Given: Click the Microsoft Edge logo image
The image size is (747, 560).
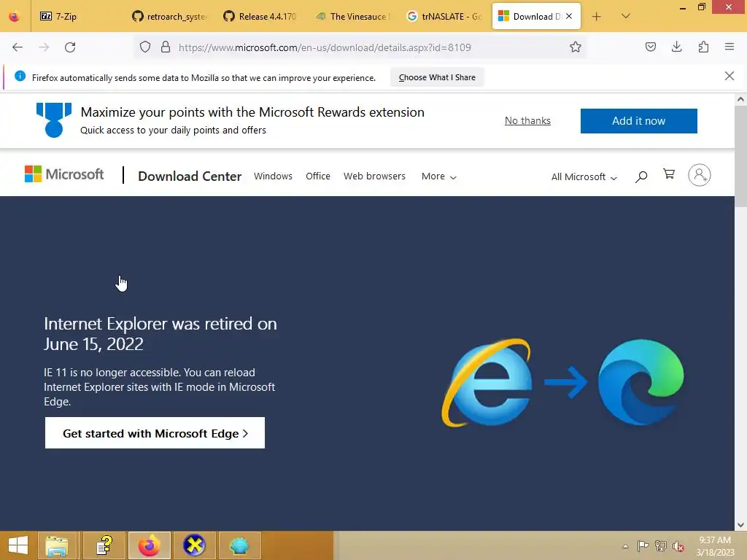Looking at the screenshot, I should (x=640, y=382).
